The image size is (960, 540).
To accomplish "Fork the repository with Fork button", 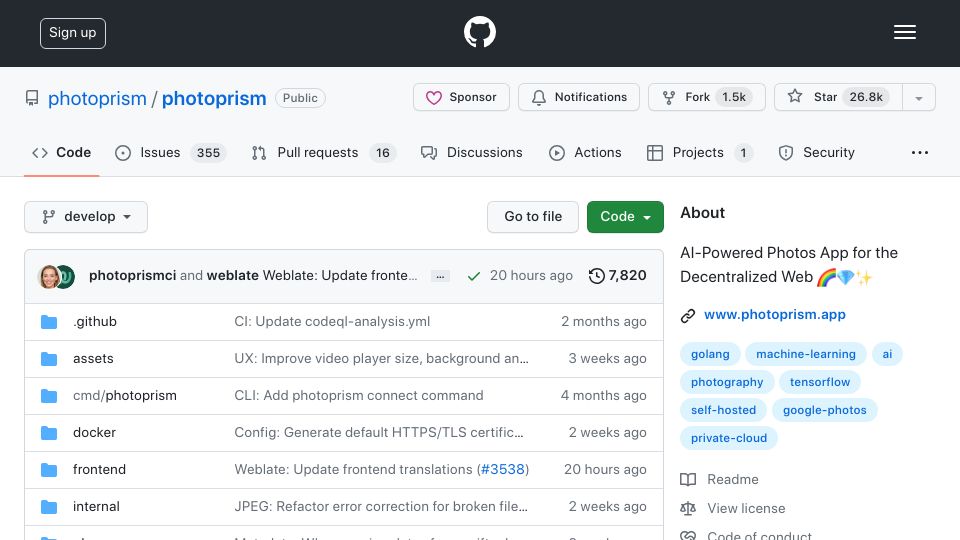I will 707,97.
